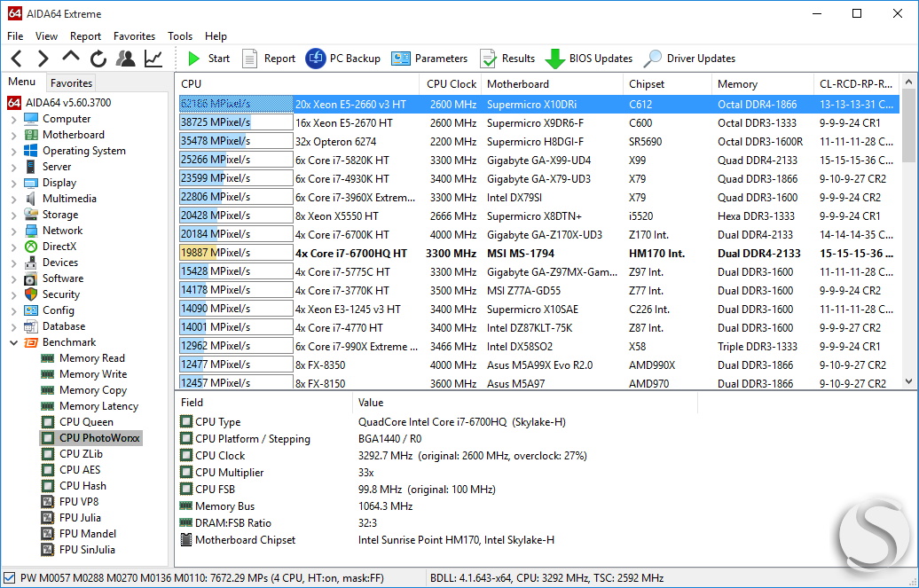
Task: Expand the Computer tree node
Action: click(x=14, y=119)
